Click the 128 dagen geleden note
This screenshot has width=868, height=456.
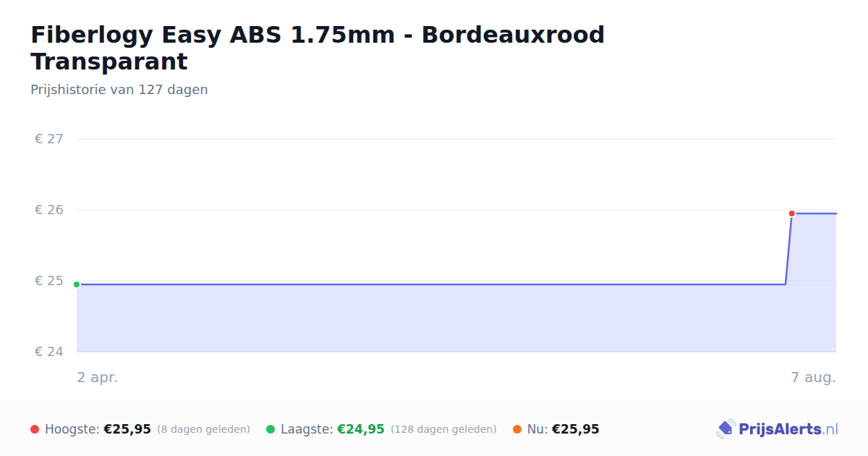pos(443,429)
